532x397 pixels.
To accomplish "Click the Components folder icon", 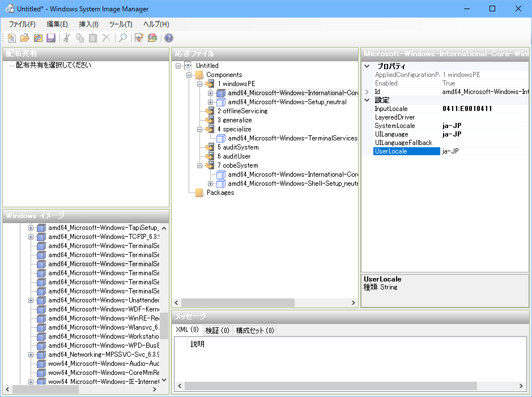I will tap(199, 75).
